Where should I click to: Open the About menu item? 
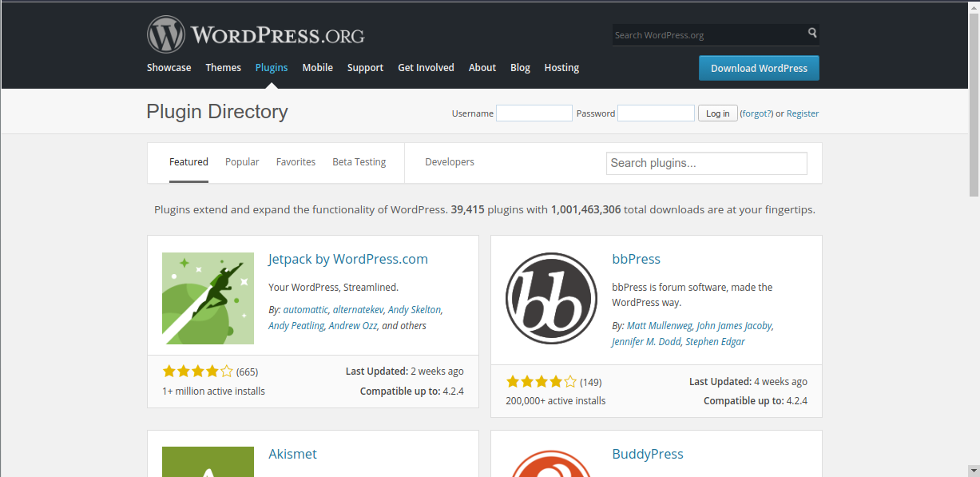(x=482, y=68)
